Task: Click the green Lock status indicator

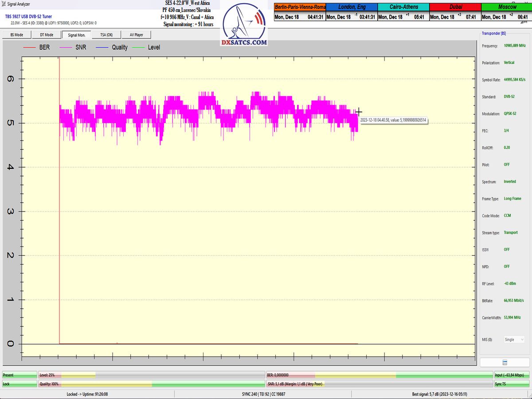Action: pos(20,384)
